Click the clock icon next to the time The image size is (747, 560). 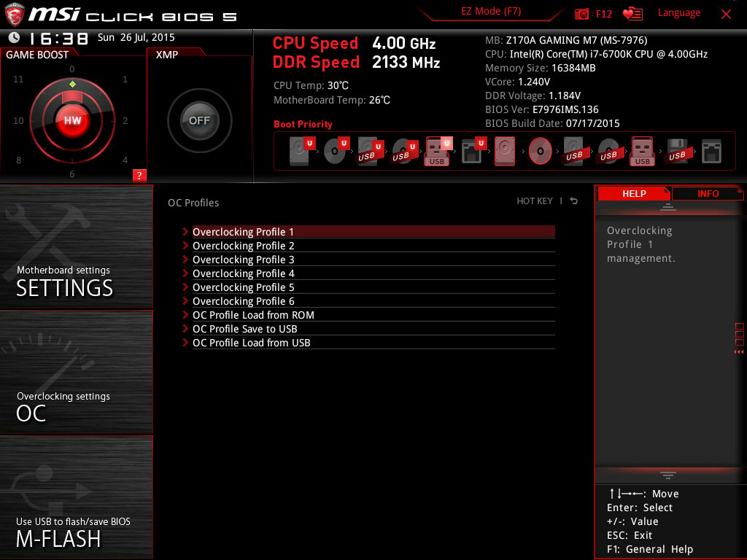pos(15,37)
